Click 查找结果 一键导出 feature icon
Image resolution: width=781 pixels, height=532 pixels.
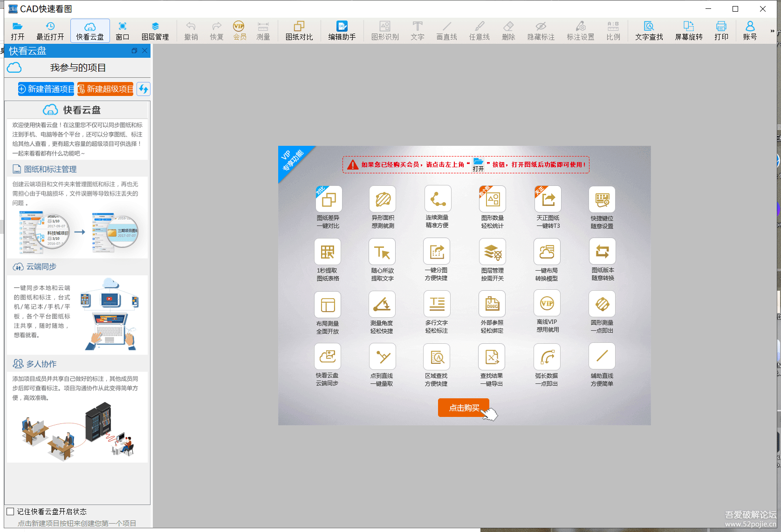(x=492, y=357)
